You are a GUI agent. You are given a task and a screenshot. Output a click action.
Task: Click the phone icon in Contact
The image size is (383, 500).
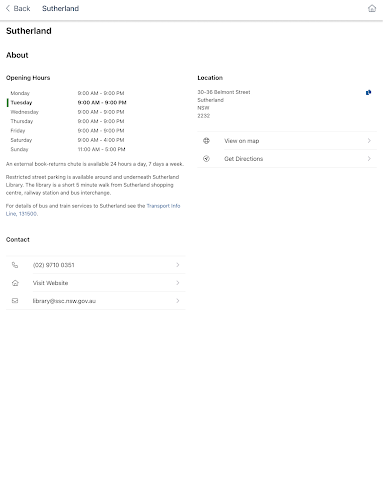15,265
